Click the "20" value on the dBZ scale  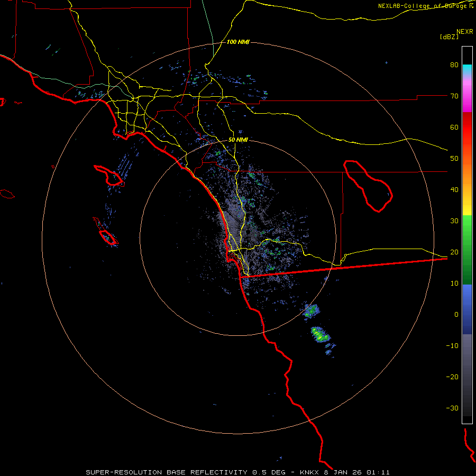(454, 252)
